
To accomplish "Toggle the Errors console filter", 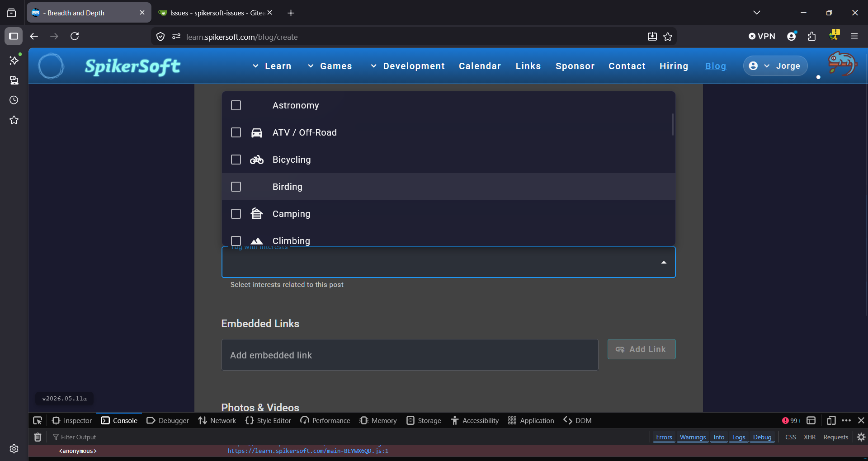I will [664, 437].
